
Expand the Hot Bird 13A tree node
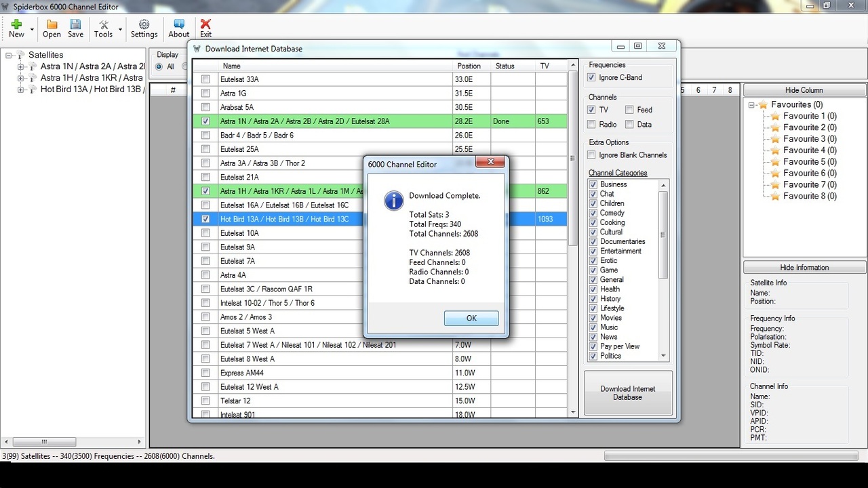pos(21,89)
